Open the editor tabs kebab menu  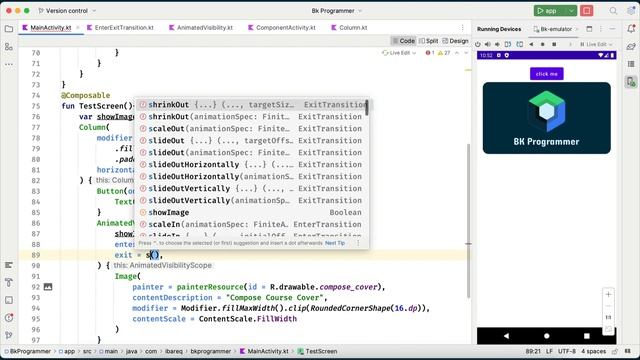(x=462, y=28)
